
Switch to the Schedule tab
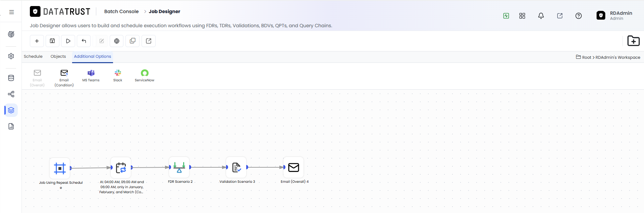(33, 56)
